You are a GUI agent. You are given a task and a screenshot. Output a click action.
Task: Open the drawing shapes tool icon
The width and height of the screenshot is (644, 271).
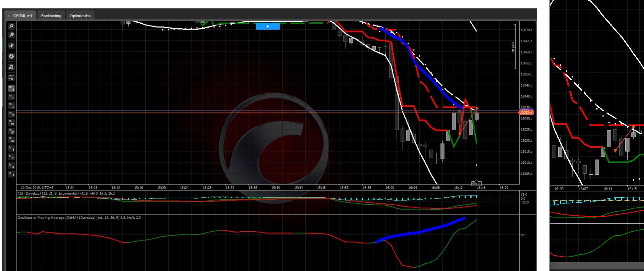tap(11, 67)
